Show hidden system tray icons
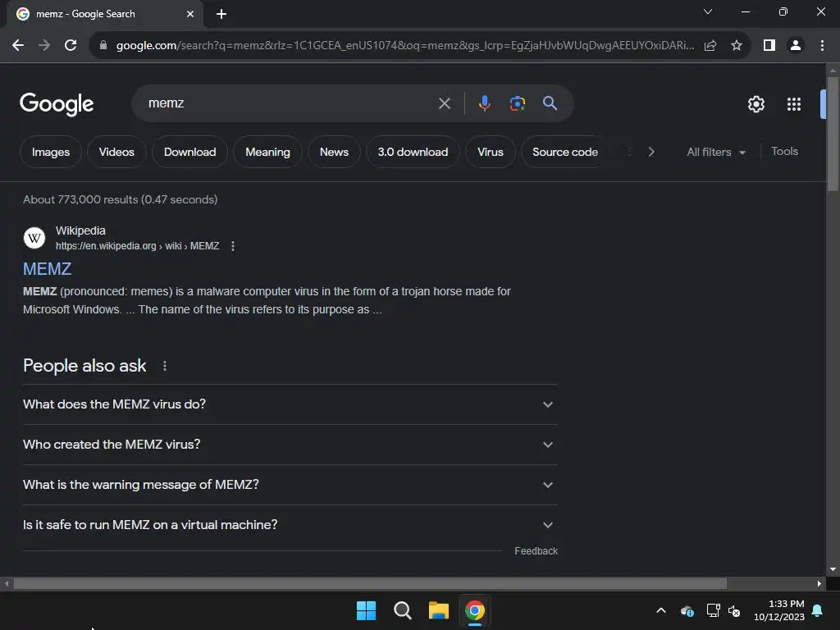Image resolution: width=840 pixels, height=630 pixels. (661, 610)
